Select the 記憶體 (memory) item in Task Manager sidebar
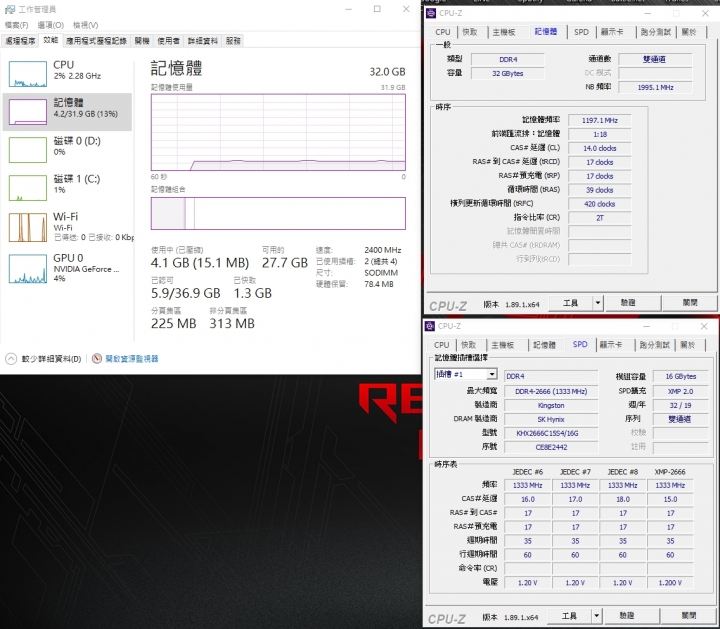Screen dimensions: 720x629 (67, 112)
